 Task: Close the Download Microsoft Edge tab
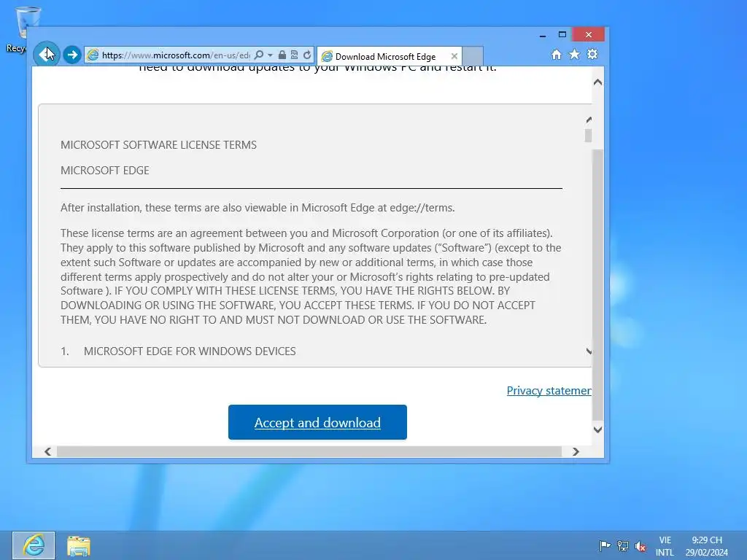pyautogui.click(x=454, y=56)
